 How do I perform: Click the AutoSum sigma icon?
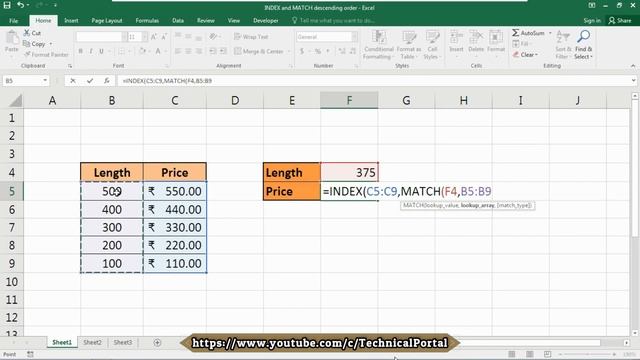click(x=516, y=33)
